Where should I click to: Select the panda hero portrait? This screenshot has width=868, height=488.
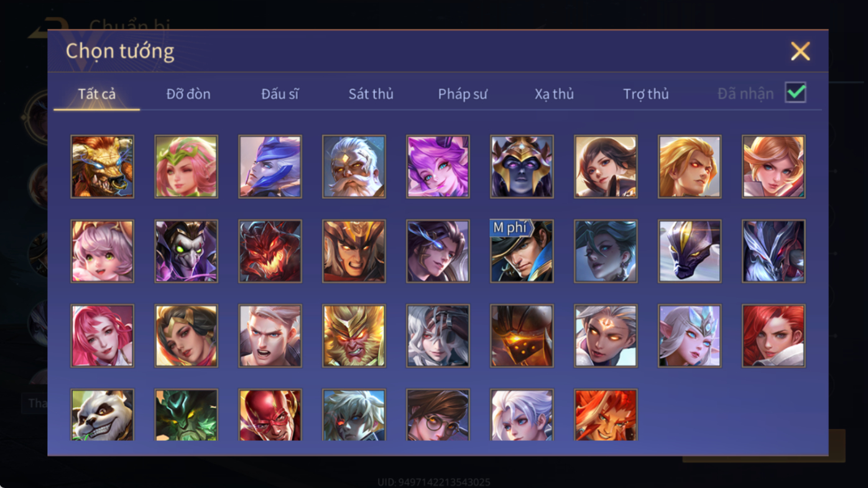(x=102, y=415)
